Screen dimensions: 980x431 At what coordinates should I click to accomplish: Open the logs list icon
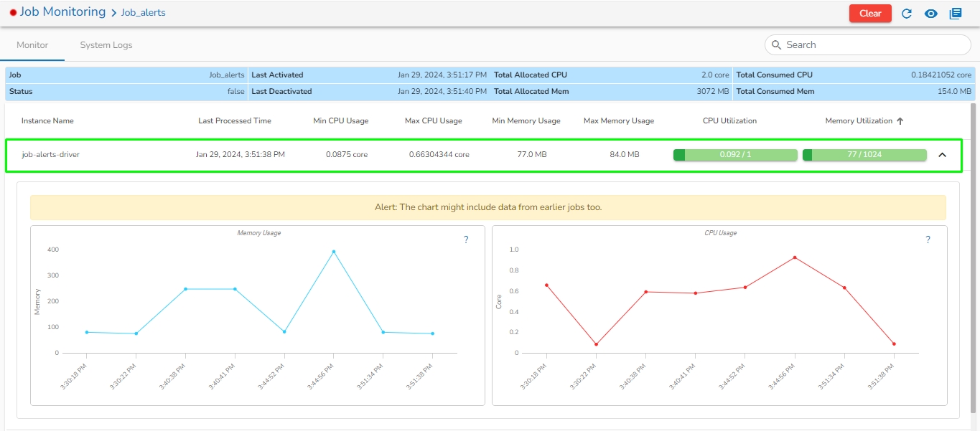[x=956, y=14]
